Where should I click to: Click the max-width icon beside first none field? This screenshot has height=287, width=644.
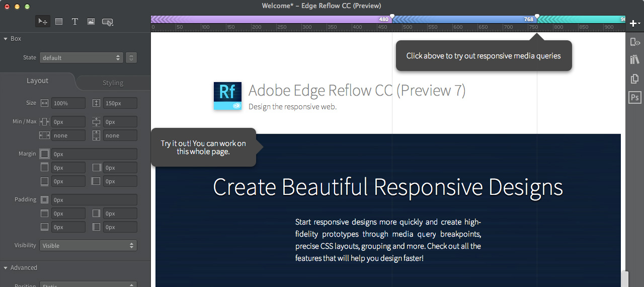(44, 135)
